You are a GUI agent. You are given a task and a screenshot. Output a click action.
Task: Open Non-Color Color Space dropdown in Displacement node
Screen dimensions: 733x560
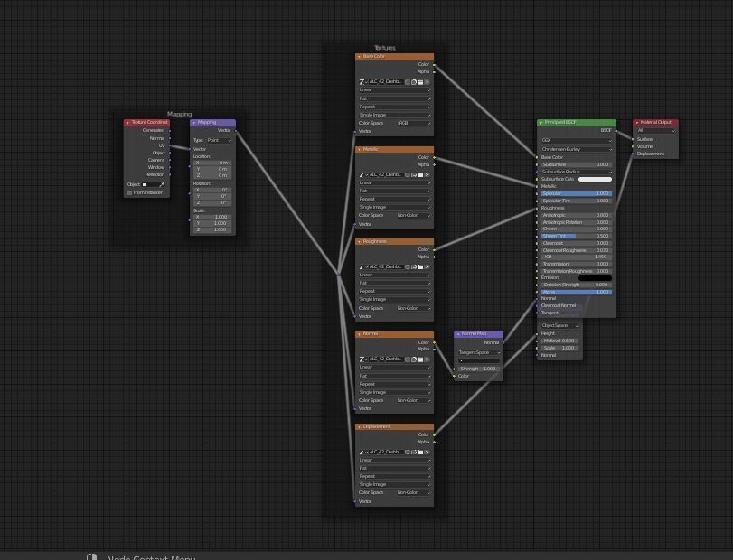pos(414,493)
